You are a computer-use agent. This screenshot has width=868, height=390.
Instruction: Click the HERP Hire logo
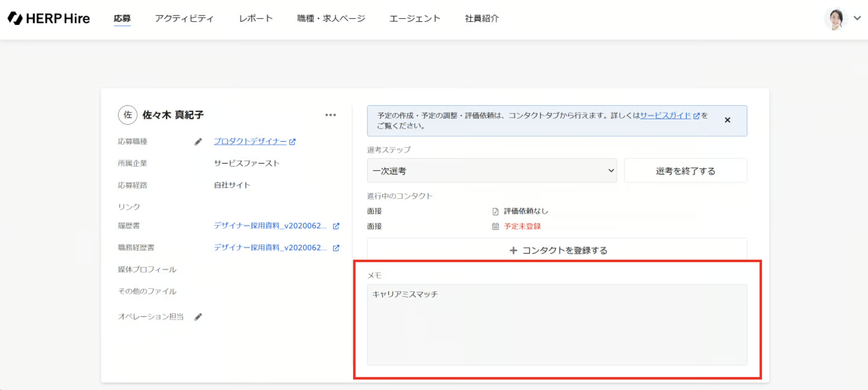49,18
